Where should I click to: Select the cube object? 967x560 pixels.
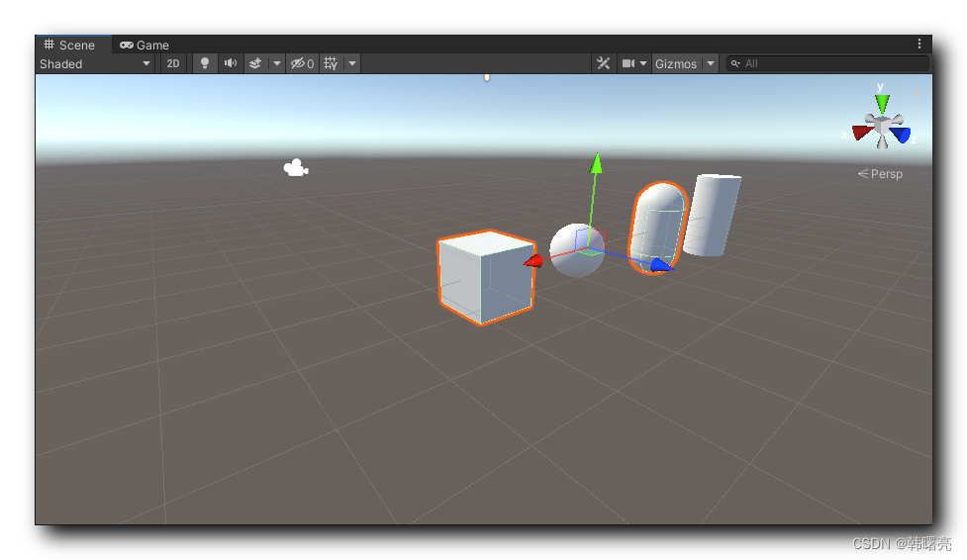tap(485, 277)
